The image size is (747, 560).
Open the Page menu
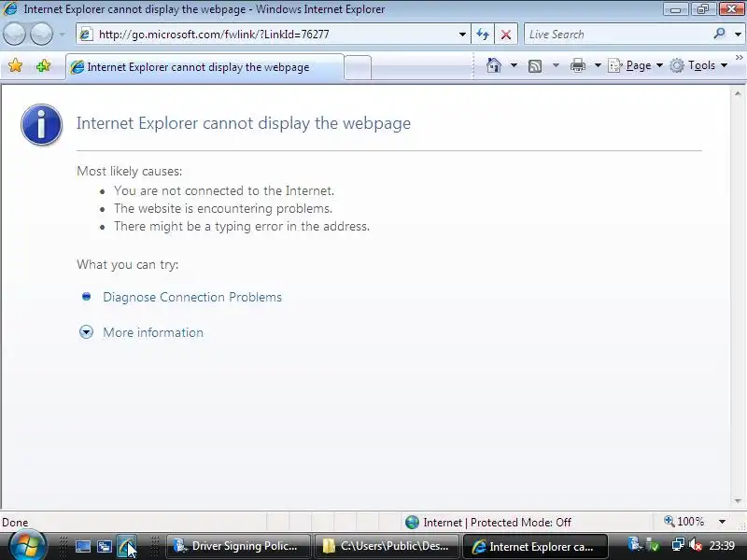(x=636, y=65)
